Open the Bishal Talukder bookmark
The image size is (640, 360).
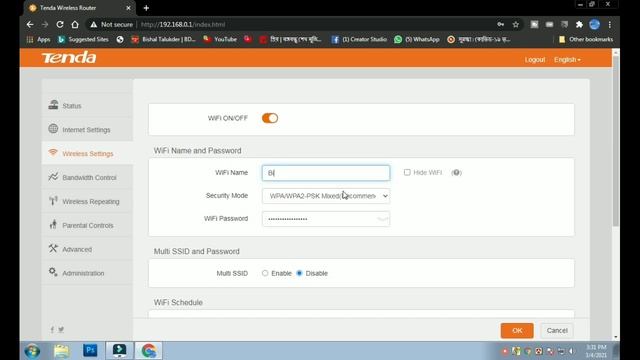pos(163,40)
